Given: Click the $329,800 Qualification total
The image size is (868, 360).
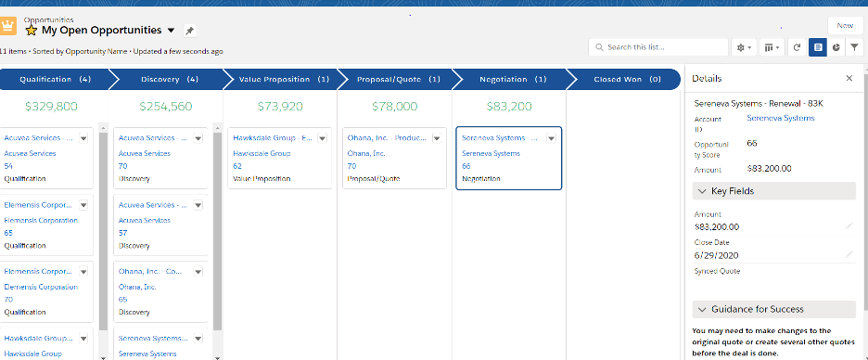Looking at the screenshot, I should [x=52, y=107].
